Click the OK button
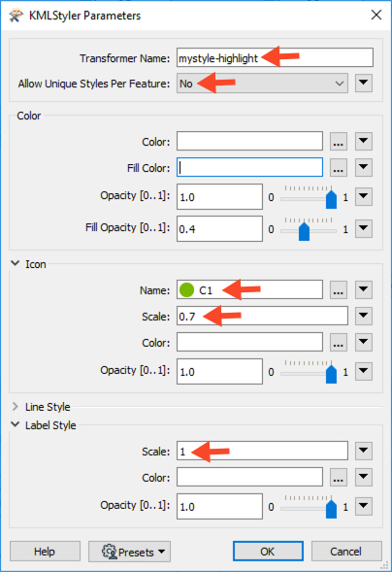The image size is (392, 572). point(268,552)
